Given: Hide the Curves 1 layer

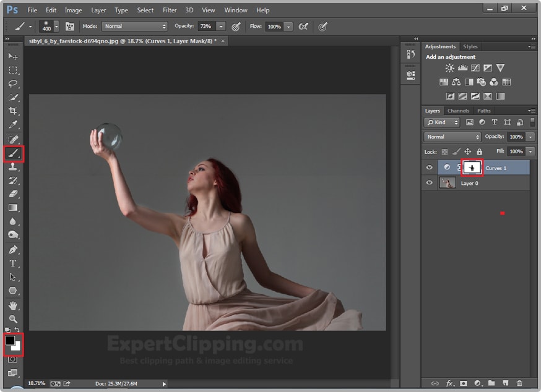Looking at the screenshot, I should coord(430,168).
